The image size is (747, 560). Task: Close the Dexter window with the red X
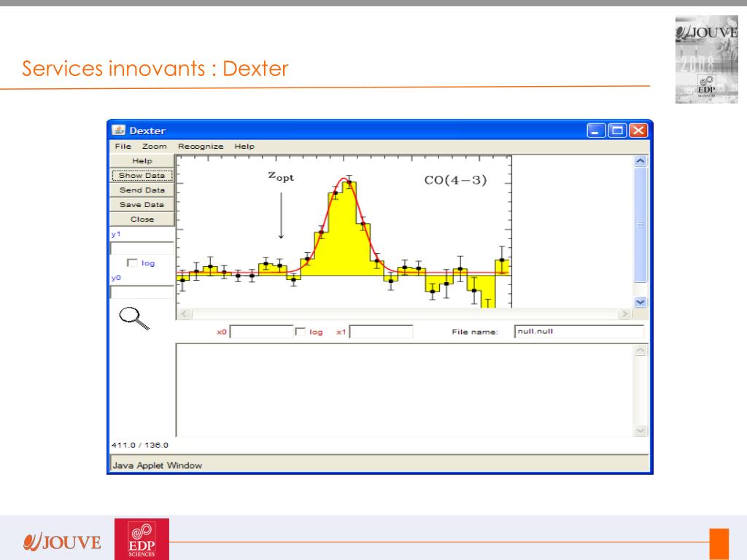[x=638, y=130]
